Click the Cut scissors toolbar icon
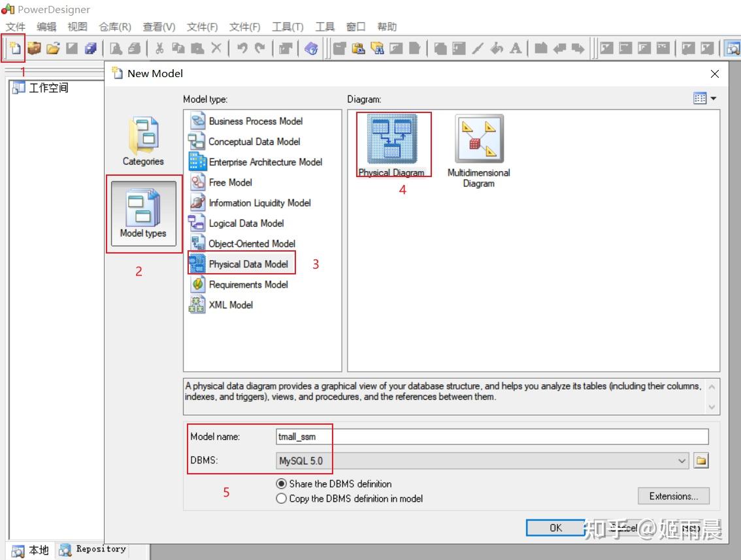Screen dimensions: 741x560 (159, 48)
